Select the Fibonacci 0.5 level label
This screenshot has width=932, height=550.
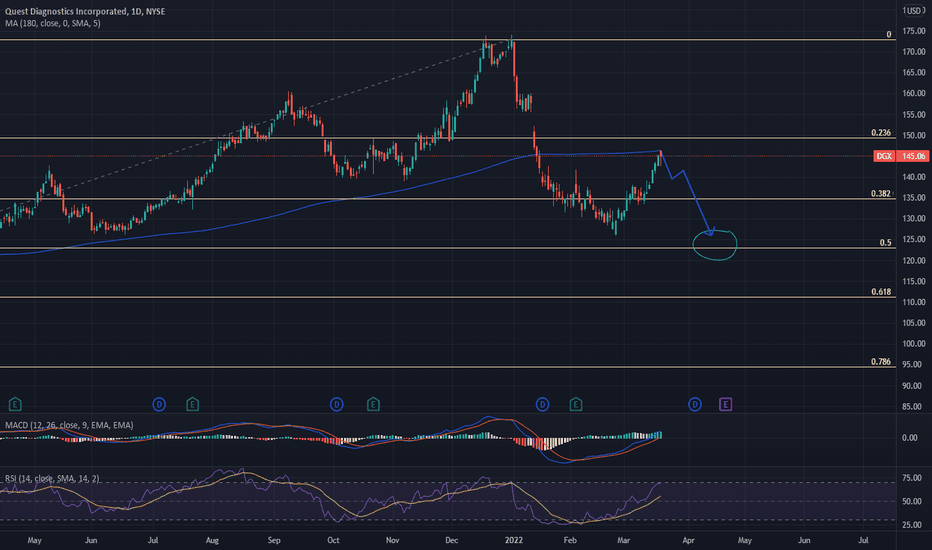point(886,243)
